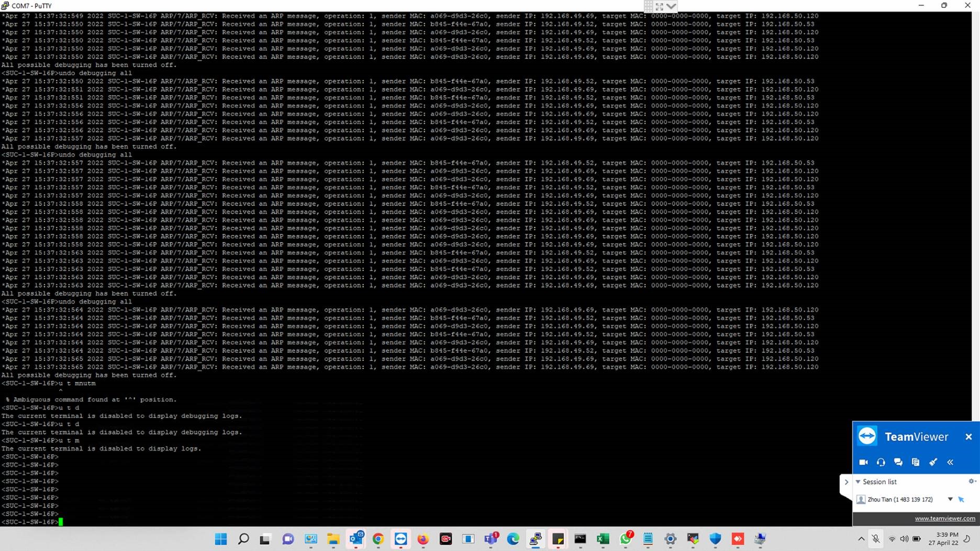The image size is (980, 551).
Task: Close the TeamViewer panel
Action: pos(968,436)
